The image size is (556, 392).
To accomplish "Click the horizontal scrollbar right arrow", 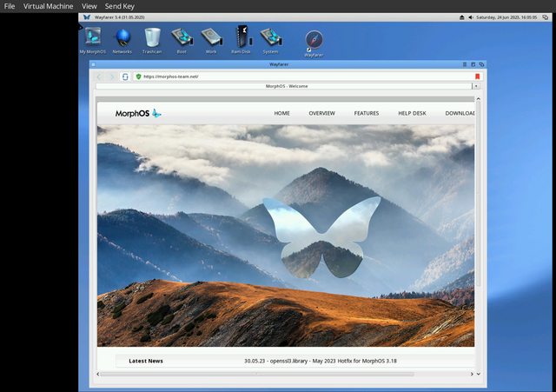I will click(472, 374).
